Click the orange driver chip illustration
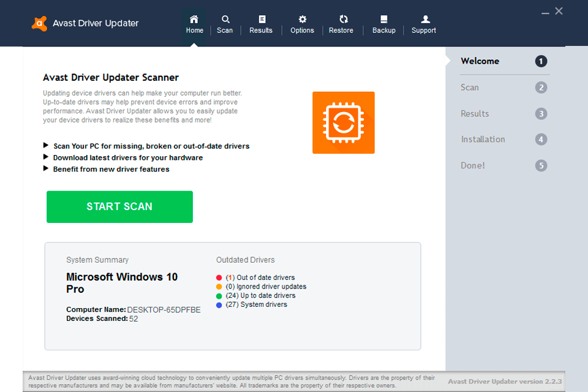The image size is (588, 392). click(343, 122)
